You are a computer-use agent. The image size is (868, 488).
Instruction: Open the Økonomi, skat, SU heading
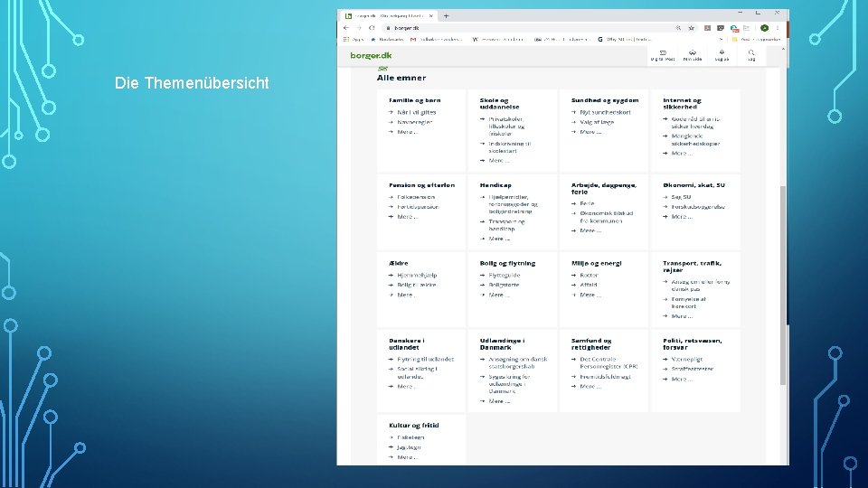(693, 185)
